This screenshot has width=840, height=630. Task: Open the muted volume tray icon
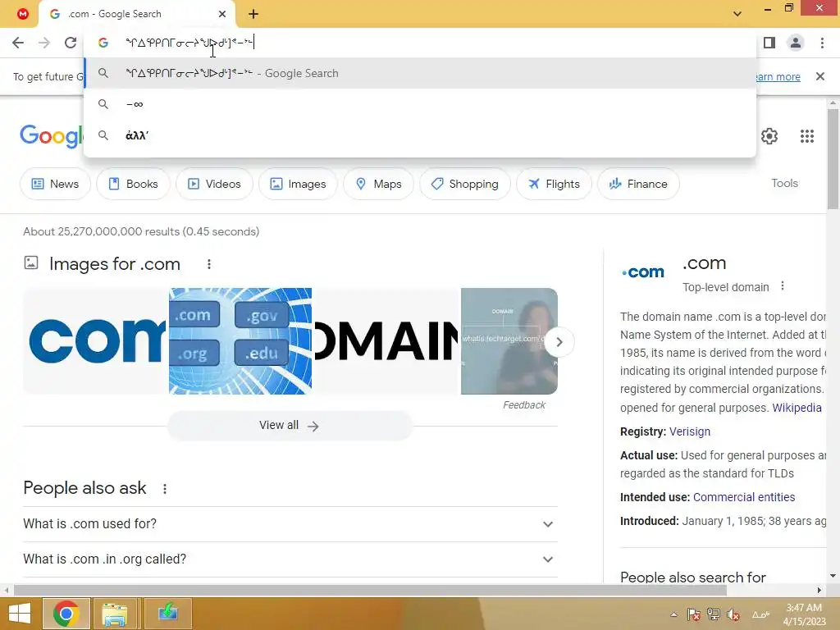[733, 614]
